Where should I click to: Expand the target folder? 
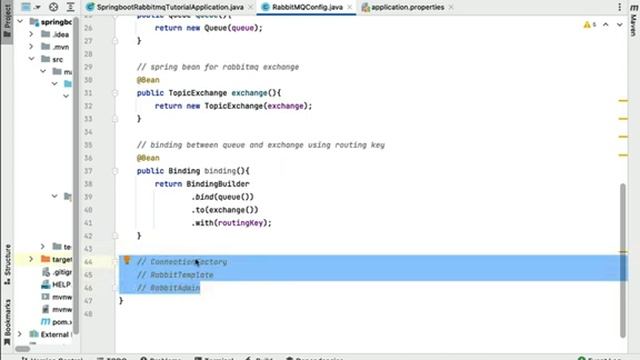(31, 259)
